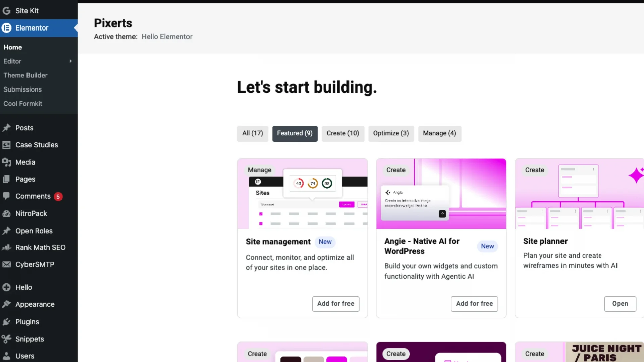644x362 pixels.
Task: Click the Posts pushpin icon
Action: 6,128
